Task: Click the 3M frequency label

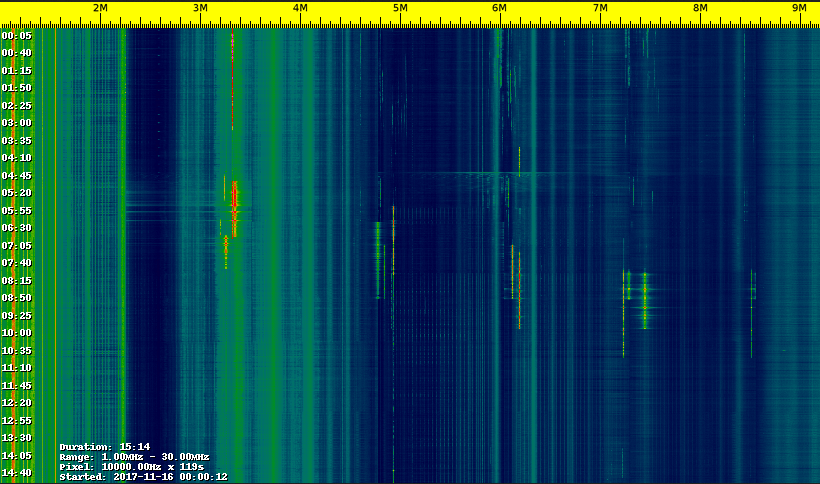Action: point(200,8)
